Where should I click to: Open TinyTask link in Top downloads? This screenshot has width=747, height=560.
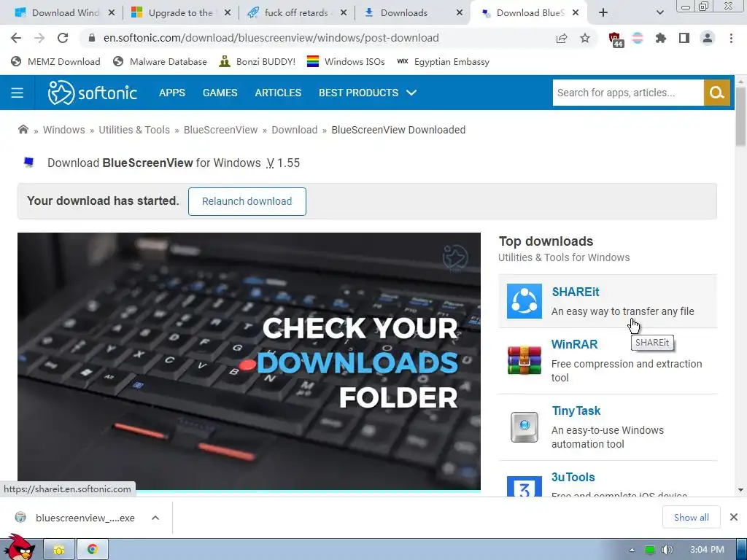[x=576, y=411]
